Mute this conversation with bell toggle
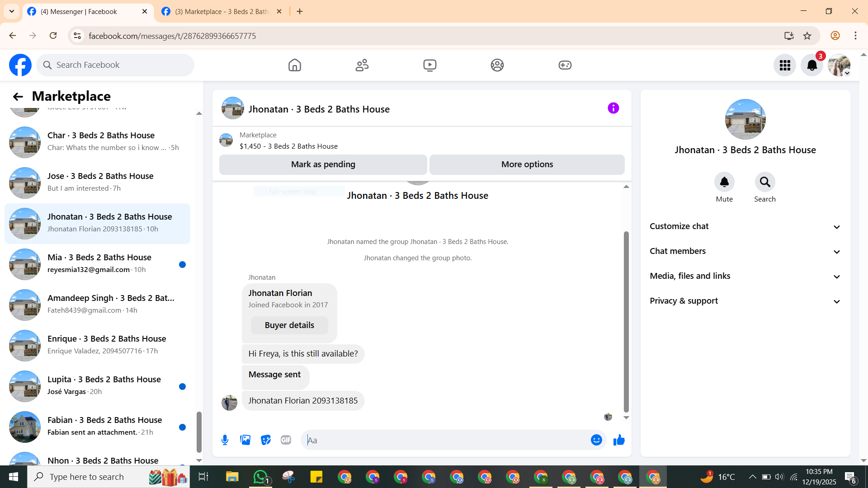The image size is (868, 488). (x=724, y=182)
